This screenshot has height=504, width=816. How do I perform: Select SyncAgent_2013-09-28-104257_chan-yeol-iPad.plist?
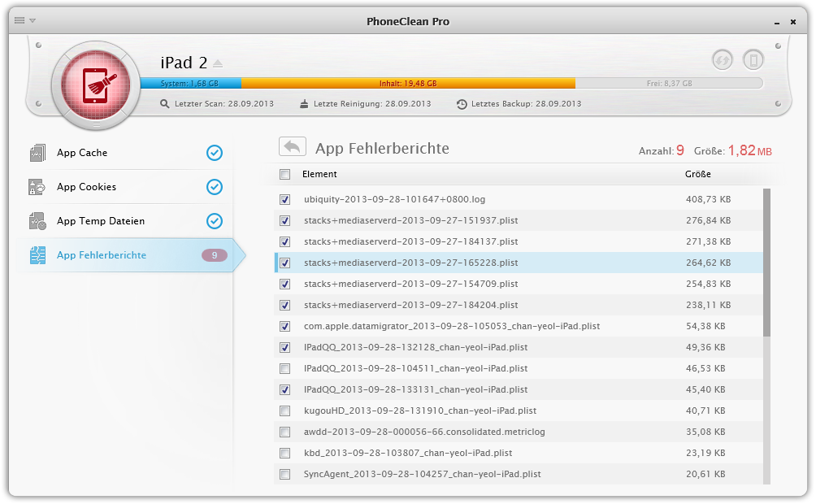point(422,474)
